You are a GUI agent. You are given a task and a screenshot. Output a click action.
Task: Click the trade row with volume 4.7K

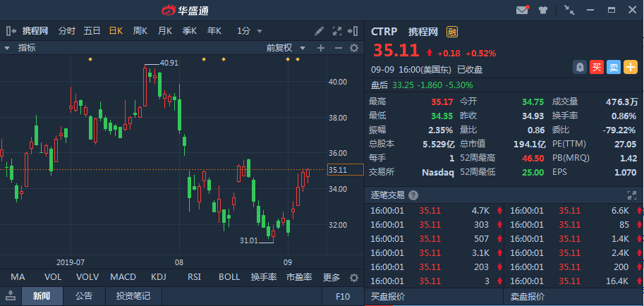pos(435,211)
